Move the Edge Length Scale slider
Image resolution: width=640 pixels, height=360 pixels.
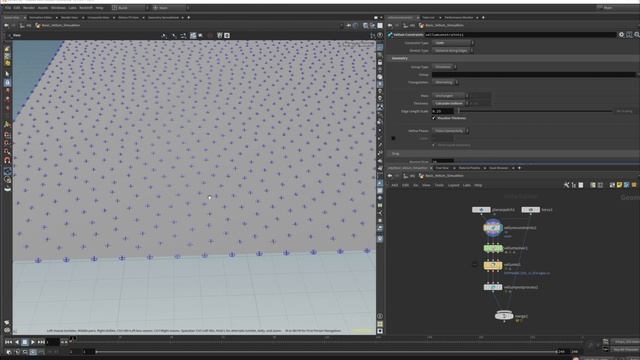(535, 111)
